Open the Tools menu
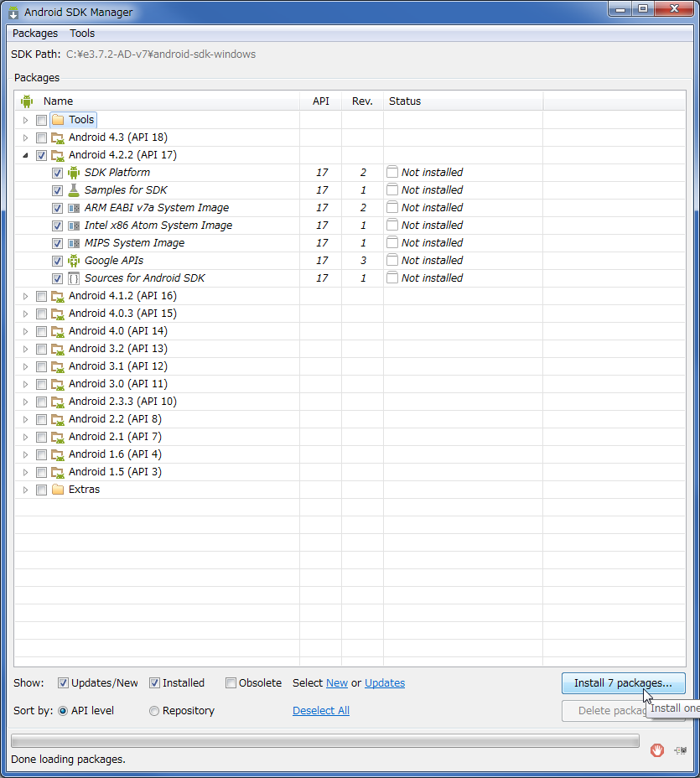 [82, 34]
